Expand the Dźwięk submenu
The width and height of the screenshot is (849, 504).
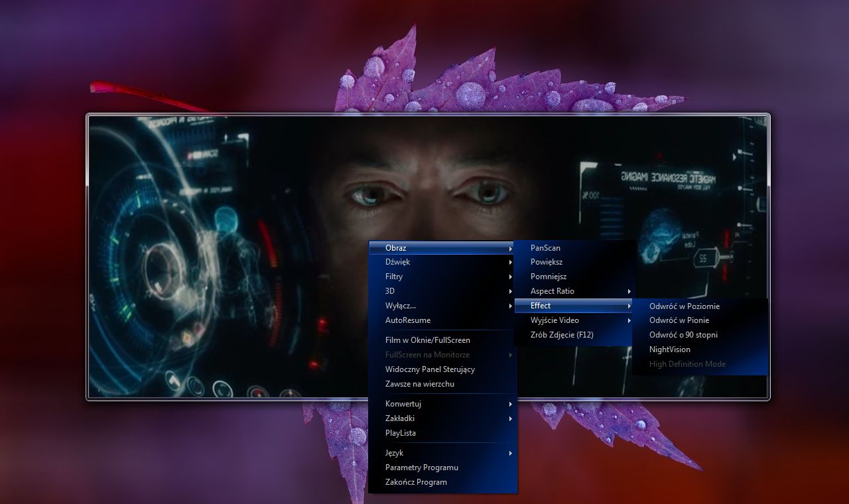point(442,262)
